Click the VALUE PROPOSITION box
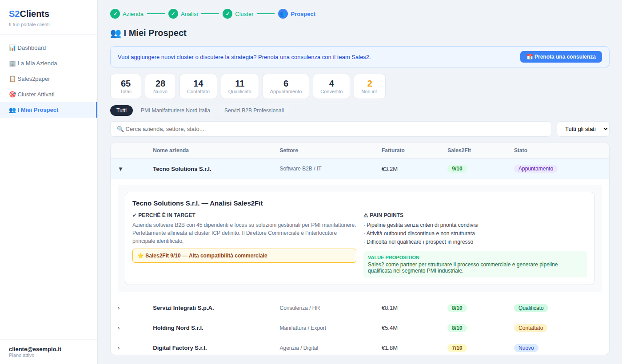622x364 pixels. [x=475, y=264]
